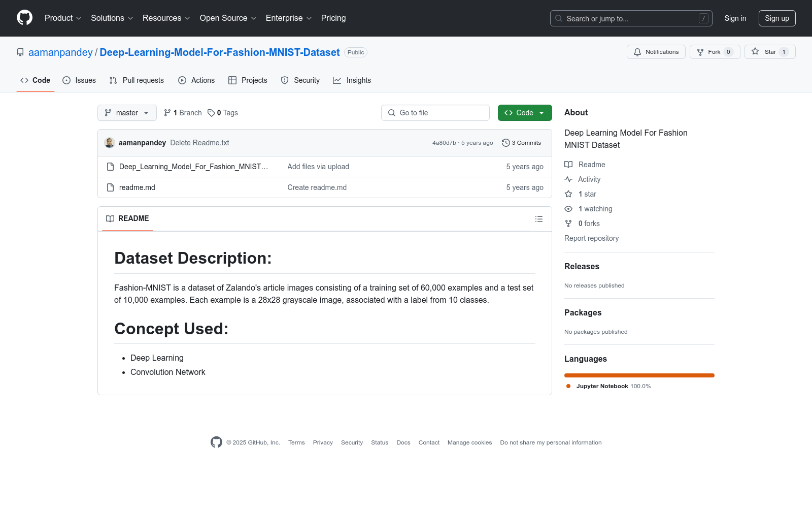The width and height of the screenshot is (812, 508).
Task: Focus the Search or jump to field
Action: 631,18
